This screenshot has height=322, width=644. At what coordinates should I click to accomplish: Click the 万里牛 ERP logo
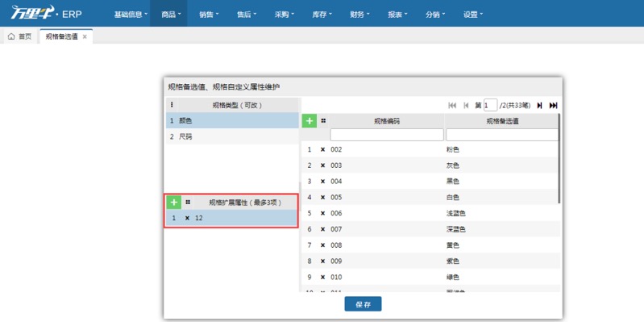point(46,13)
